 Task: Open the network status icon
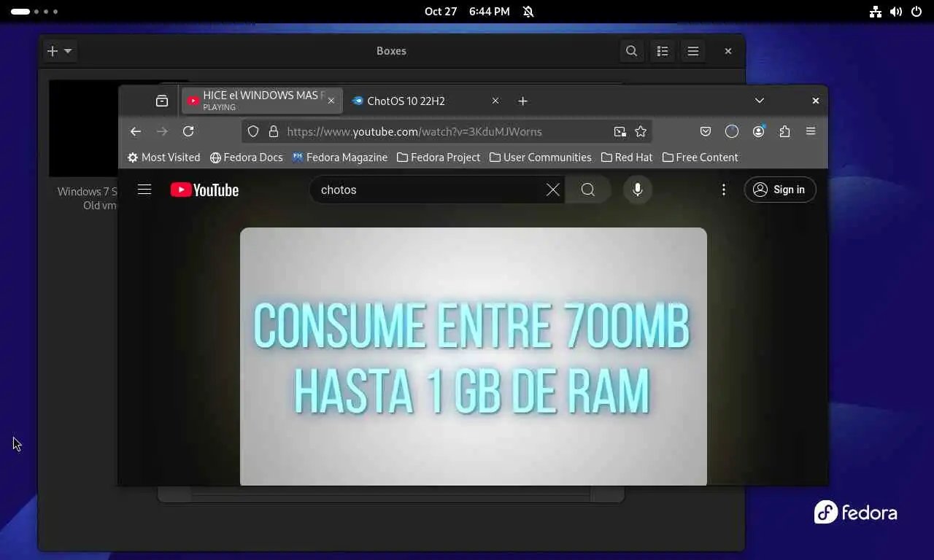(876, 12)
